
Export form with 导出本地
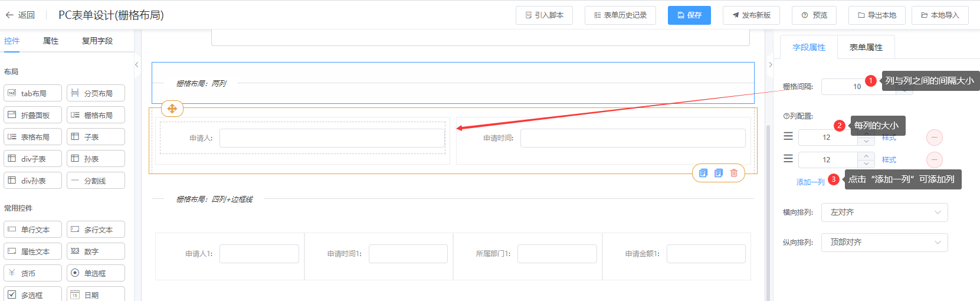(877, 15)
